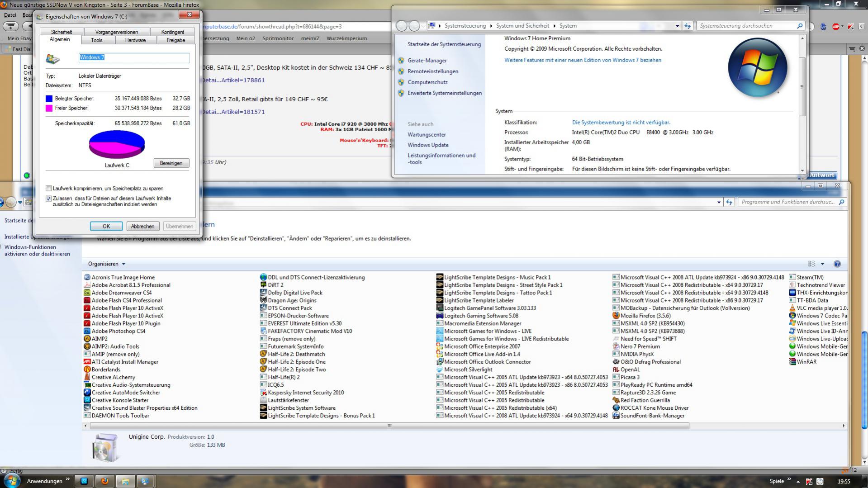868x488 pixels.
Task: Open the Windows Start orb
Action: coord(12,480)
